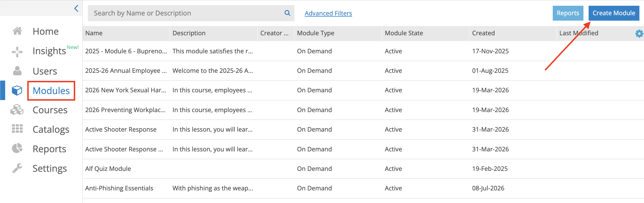644x203 pixels.
Task: Go to Users in the sidebar
Action: click(45, 71)
